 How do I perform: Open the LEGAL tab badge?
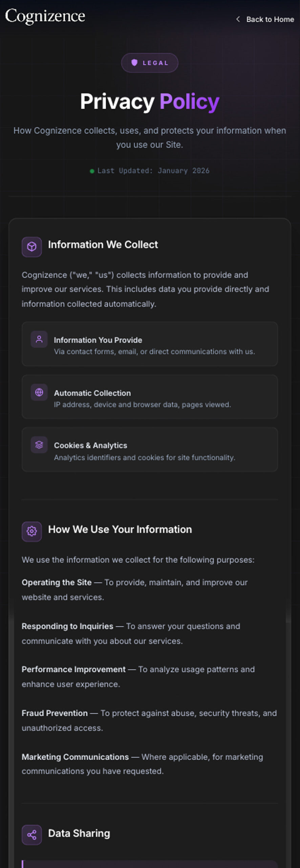[150, 62]
